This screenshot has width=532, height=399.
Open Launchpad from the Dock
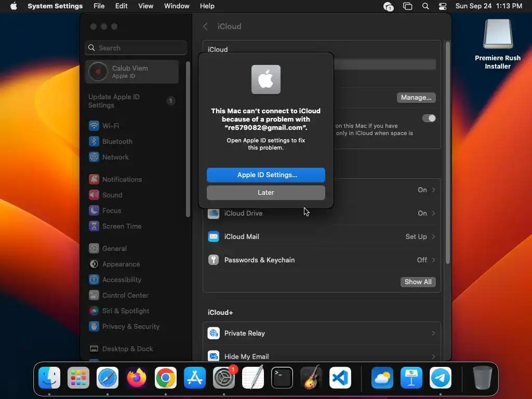tap(78, 378)
